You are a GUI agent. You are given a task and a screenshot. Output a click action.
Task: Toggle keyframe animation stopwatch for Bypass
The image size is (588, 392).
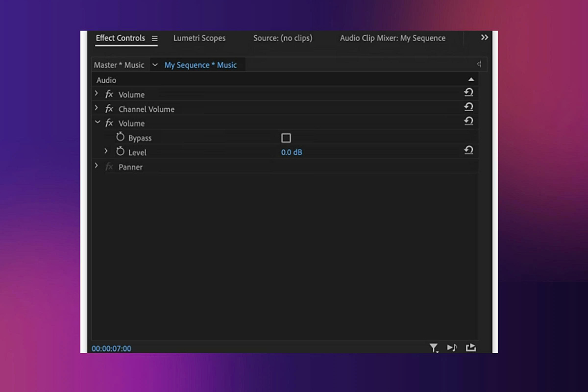point(120,137)
